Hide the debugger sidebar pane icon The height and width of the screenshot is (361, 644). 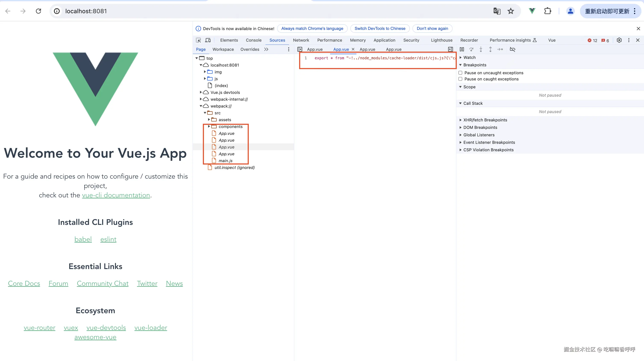pyautogui.click(x=451, y=49)
